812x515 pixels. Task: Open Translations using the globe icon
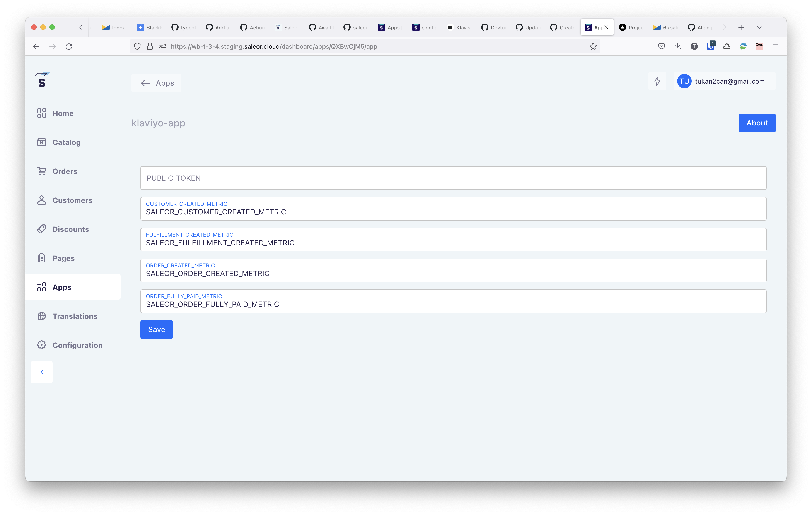pyautogui.click(x=41, y=316)
